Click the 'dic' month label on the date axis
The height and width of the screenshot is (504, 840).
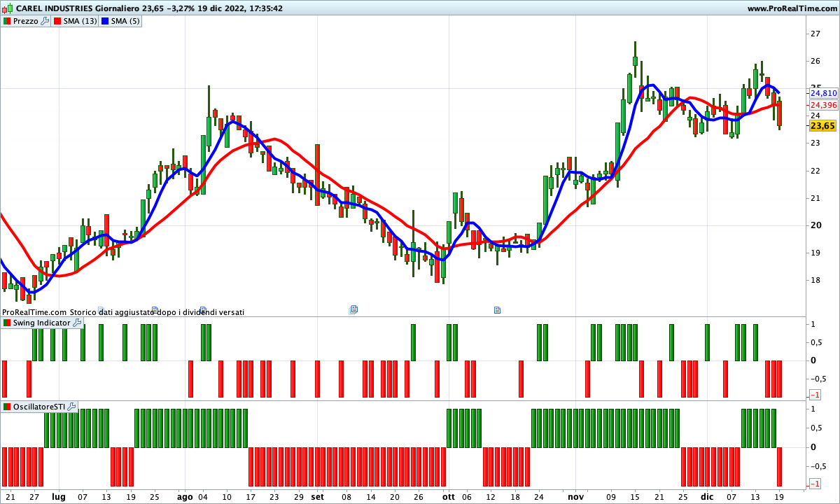707,497
